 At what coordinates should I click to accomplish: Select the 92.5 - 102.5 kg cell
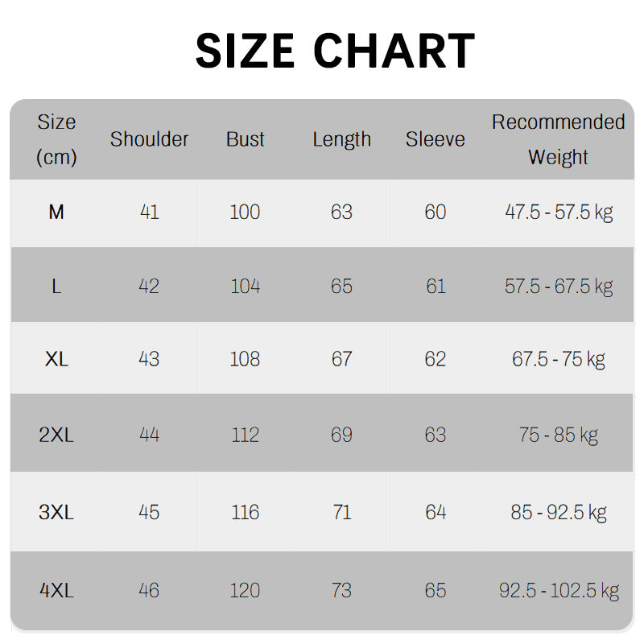(559, 590)
